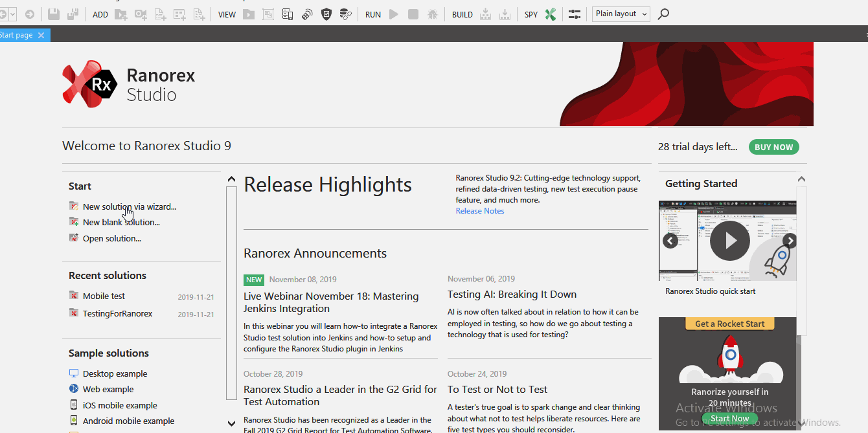Click the VIEW toolbar label

[227, 14]
